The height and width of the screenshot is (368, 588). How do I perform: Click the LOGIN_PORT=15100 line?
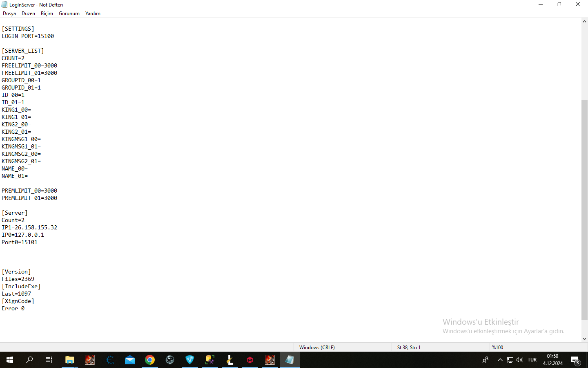(x=28, y=36)
